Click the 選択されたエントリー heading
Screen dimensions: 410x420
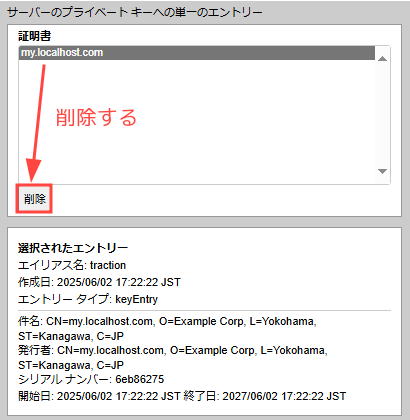pyautogui.click(x=73, y=248)
